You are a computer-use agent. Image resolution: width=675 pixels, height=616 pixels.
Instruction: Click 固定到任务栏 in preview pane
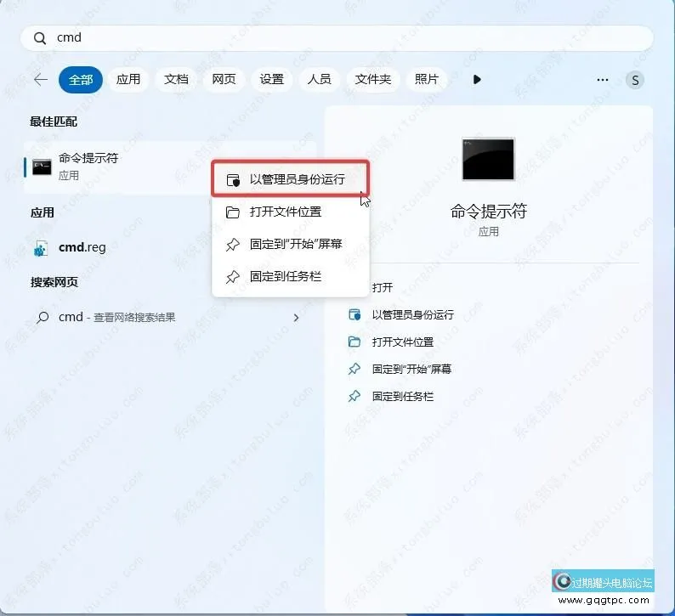pos(402,396)
